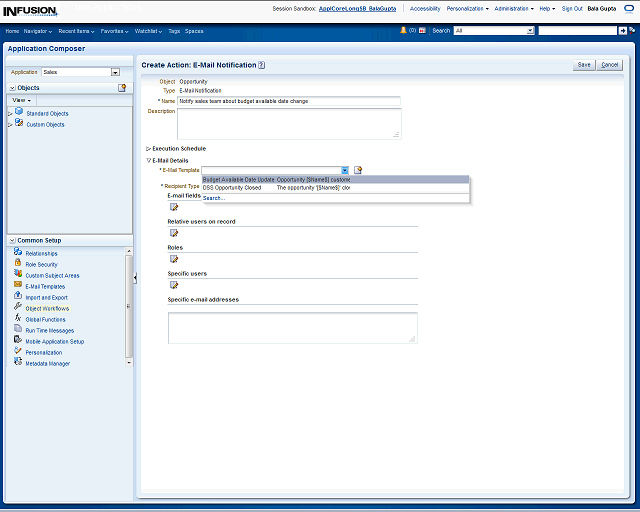Open the E-Mail Templates link in Common Setup

(45, 286)
